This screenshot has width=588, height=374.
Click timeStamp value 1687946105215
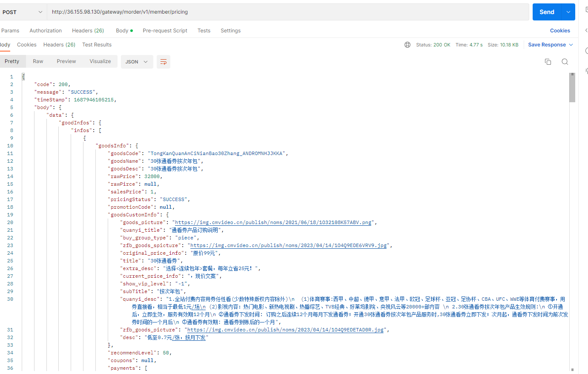pyautogui.click(x=94, y=100)
